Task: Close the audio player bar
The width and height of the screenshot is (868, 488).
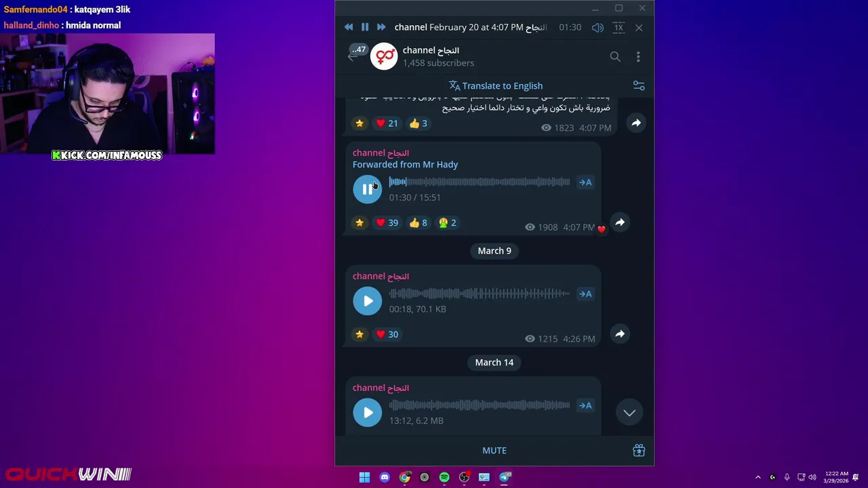Action: coord(639,27)
